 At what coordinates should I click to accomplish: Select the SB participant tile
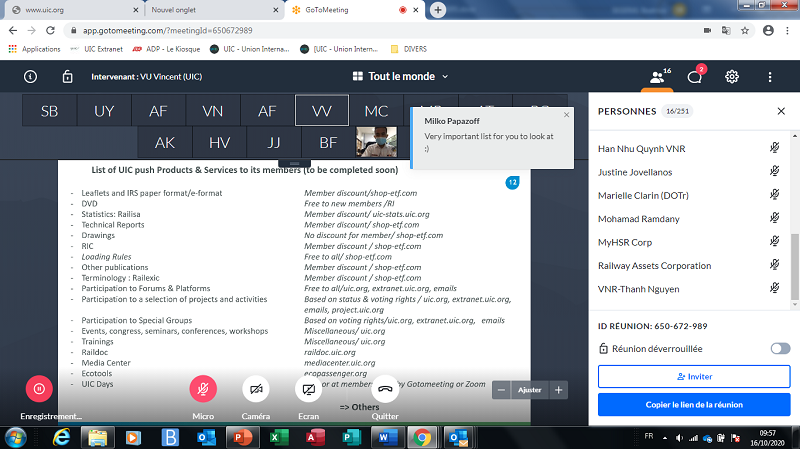(x=49, y=110)
